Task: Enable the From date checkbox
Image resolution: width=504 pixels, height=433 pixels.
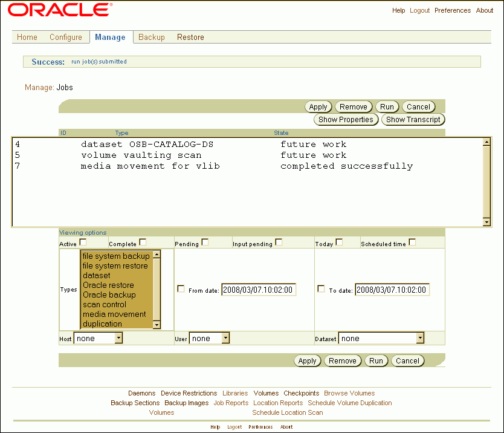Action: click(181, 288)
